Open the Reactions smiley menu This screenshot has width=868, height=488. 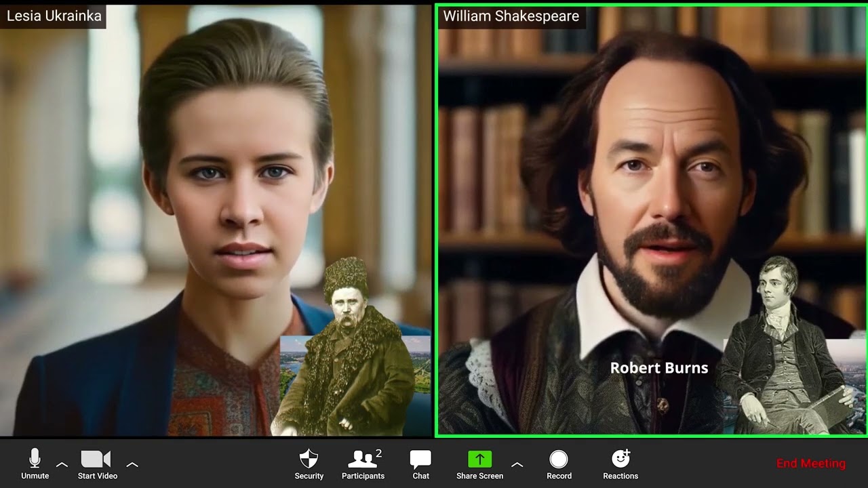point(620,464)
